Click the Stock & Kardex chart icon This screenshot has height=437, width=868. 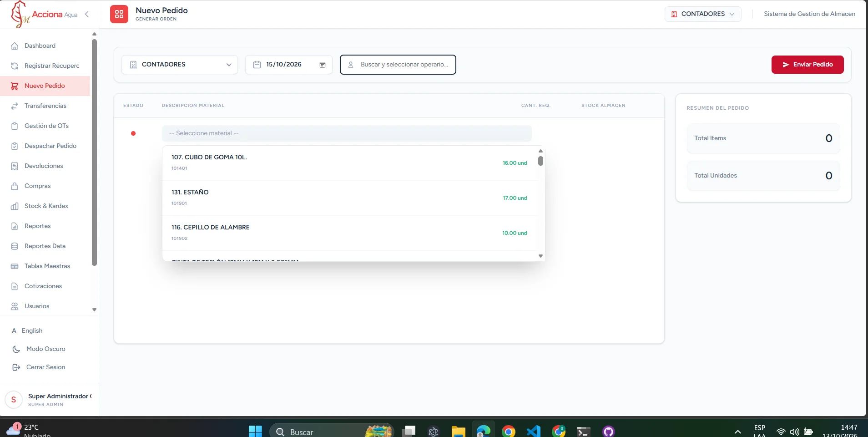point(15,206)
